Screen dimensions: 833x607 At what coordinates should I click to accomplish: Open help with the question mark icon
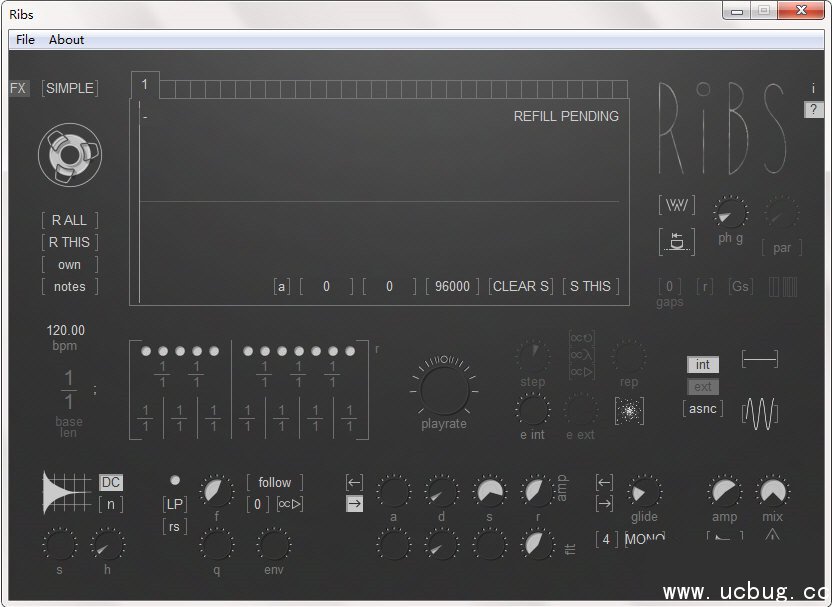(x=813, y=110)
